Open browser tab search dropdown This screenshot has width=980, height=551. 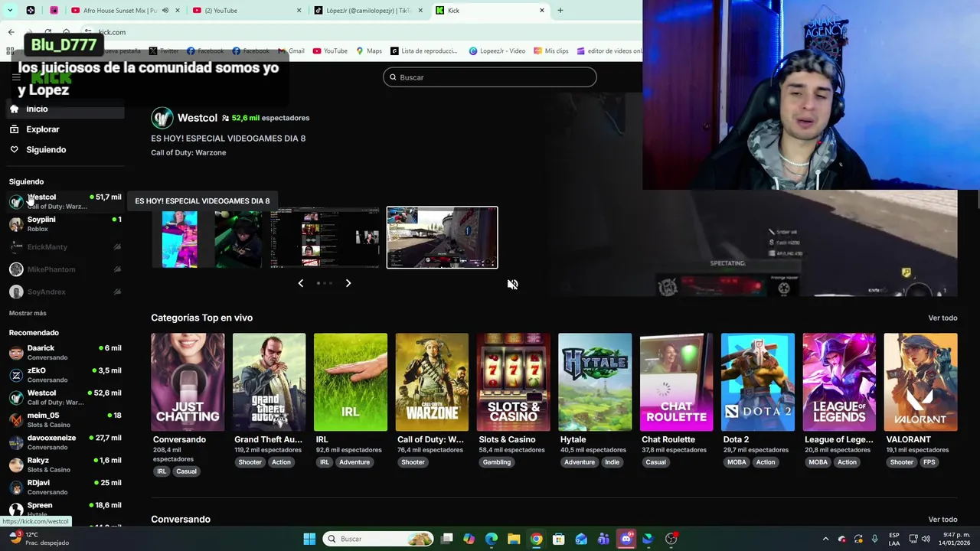click(x=11, y=11)
